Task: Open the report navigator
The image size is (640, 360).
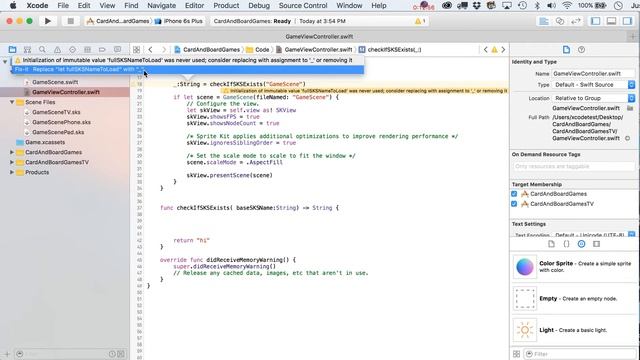Action: (x=117, y=49)
